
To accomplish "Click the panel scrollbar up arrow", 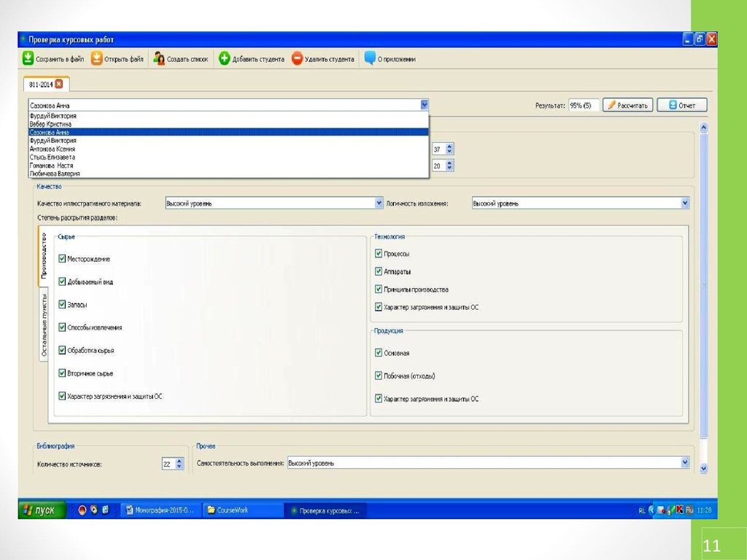I will click(x=703, y=128).
